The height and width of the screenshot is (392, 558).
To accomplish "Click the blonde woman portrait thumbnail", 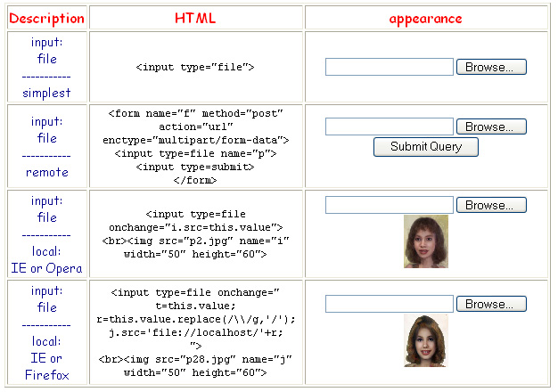I will click(425, 341).
